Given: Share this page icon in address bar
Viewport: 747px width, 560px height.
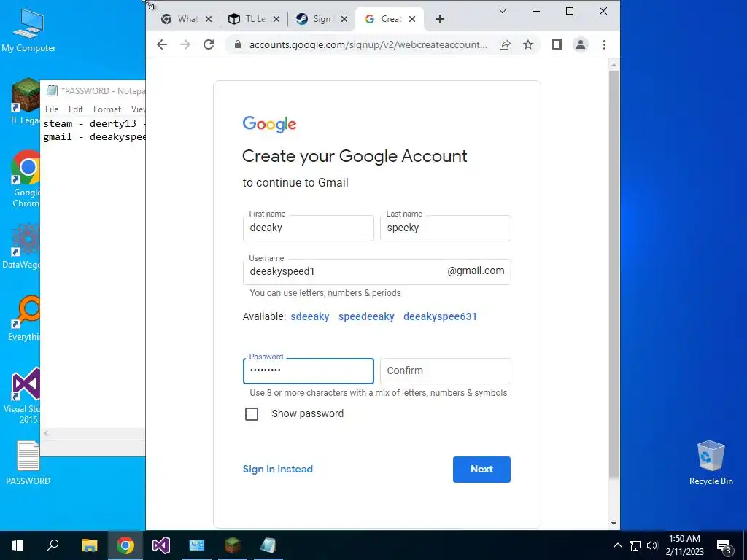Looking at the screenshot, I should click(505, 44).
